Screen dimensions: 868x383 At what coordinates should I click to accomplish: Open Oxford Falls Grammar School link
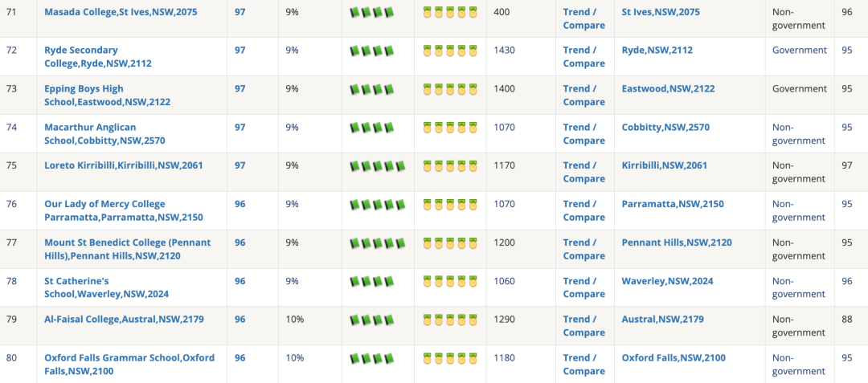tap(129, 365)
